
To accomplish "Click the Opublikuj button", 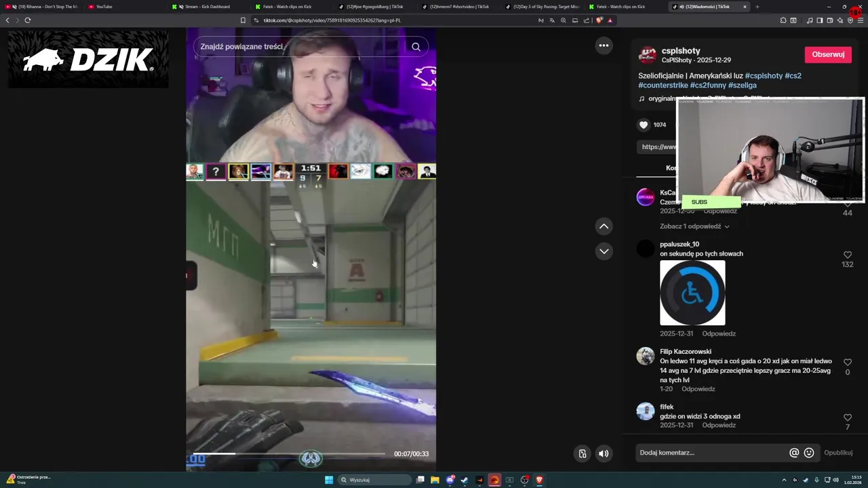I will point(838,453).
